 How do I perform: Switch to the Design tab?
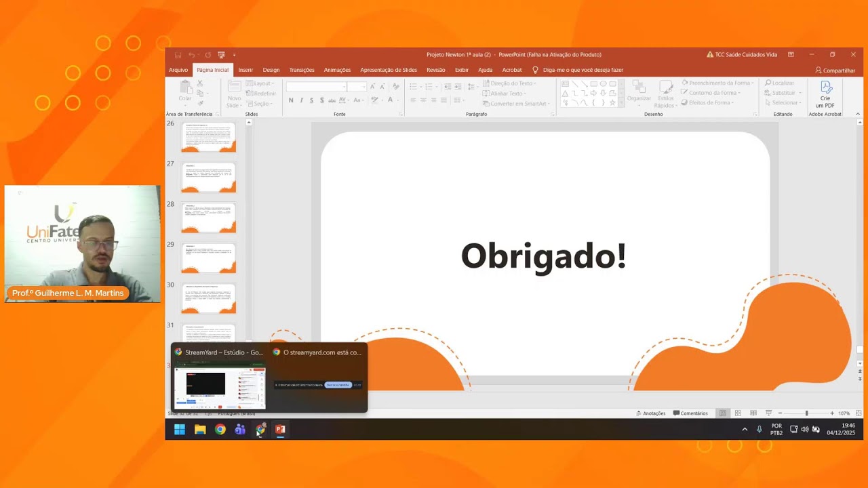(271, 70)
